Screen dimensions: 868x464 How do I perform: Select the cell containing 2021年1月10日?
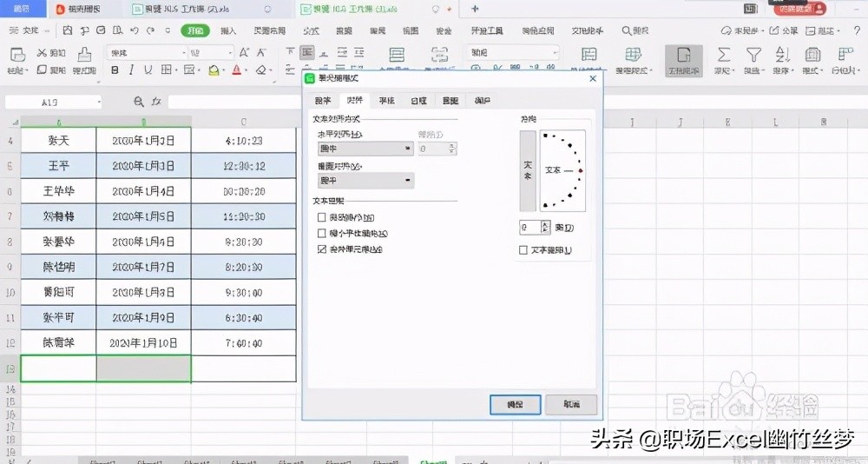point(143,343)
